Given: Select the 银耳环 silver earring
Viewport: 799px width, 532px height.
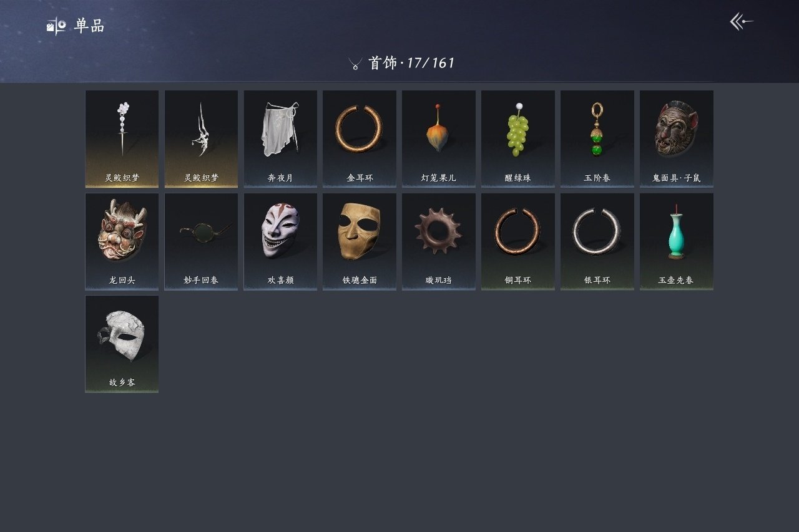Looking at the screenshot, I should tap(597, 241).
